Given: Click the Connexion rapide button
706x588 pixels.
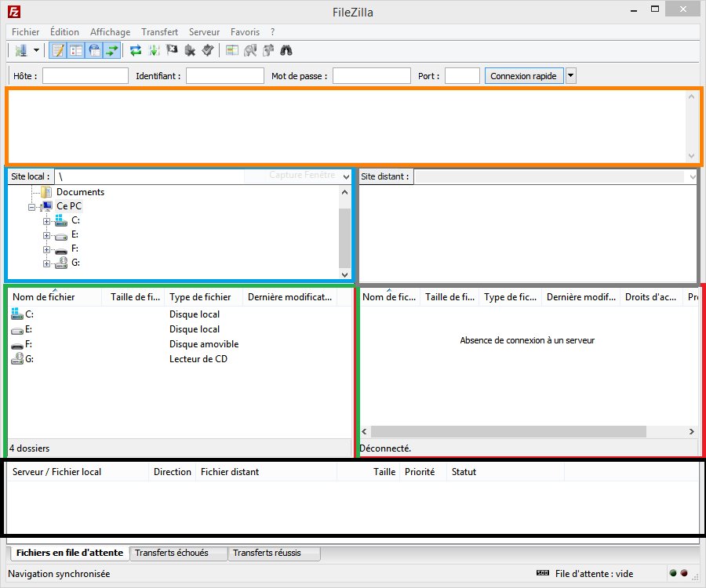Looking at the screenshot, I should click(x=524, y=75).
